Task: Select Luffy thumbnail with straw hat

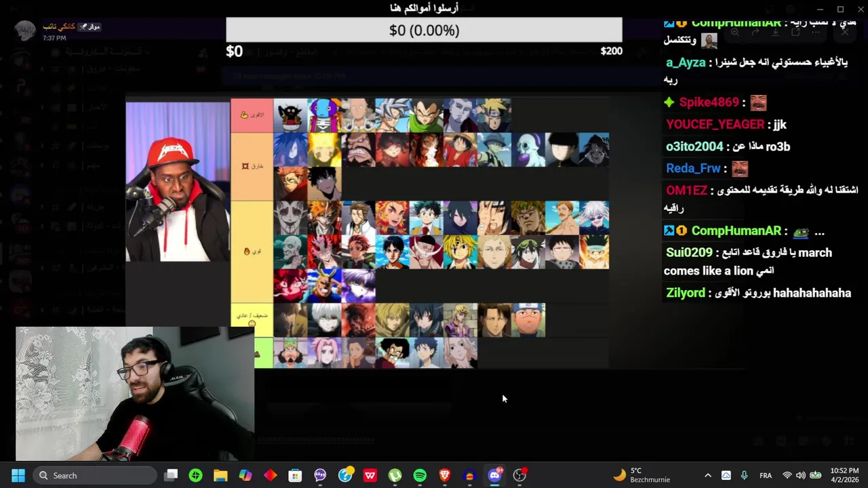Action: tap(460, 149)
